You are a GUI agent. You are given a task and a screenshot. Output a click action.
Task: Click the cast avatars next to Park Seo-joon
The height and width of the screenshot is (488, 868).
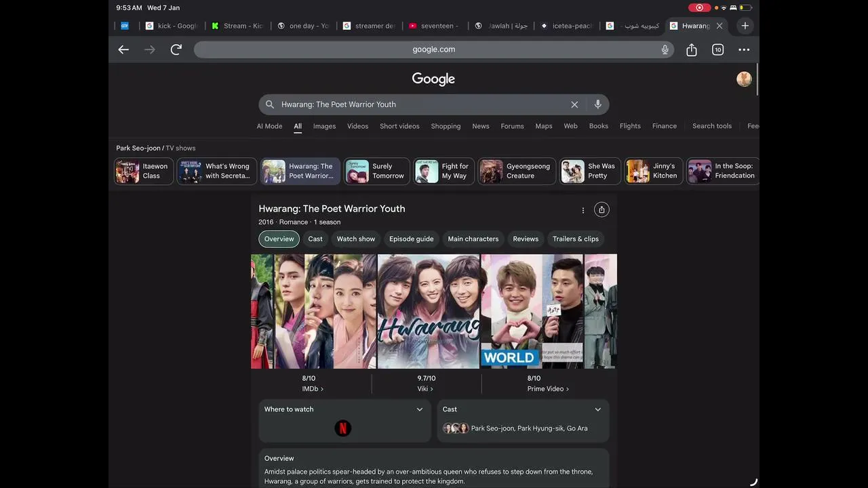[x=456, y=428]
